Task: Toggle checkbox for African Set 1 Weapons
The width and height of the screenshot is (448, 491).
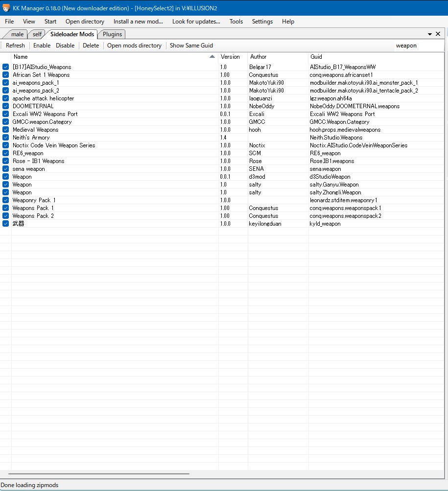Action: coord(6,75)
